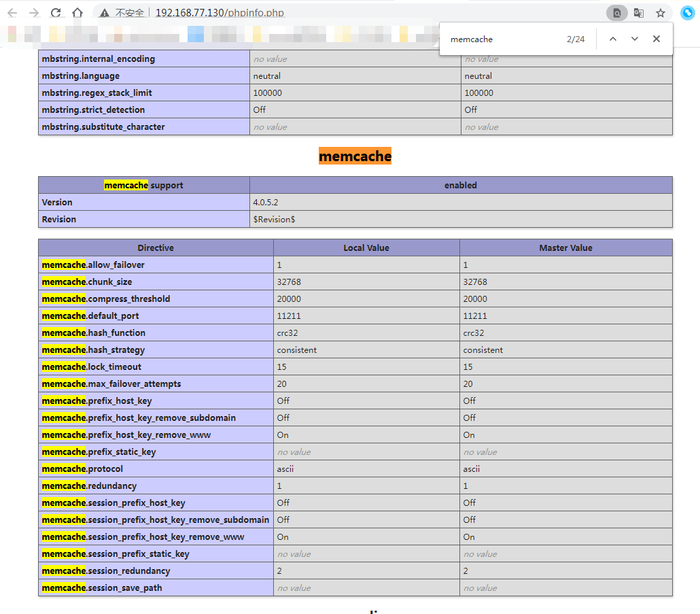Select the memcache.hash_strategy directive name
The height and width of the screenshot is (614, 700).
93,349
